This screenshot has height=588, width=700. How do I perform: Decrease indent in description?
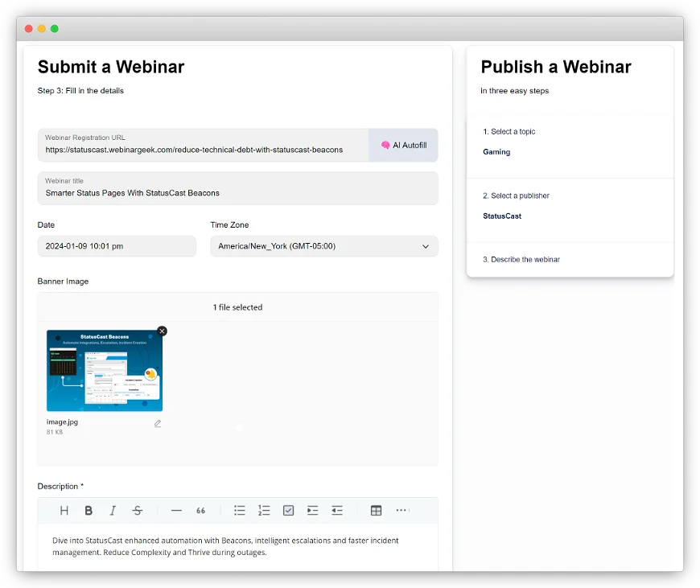(337, 510)
